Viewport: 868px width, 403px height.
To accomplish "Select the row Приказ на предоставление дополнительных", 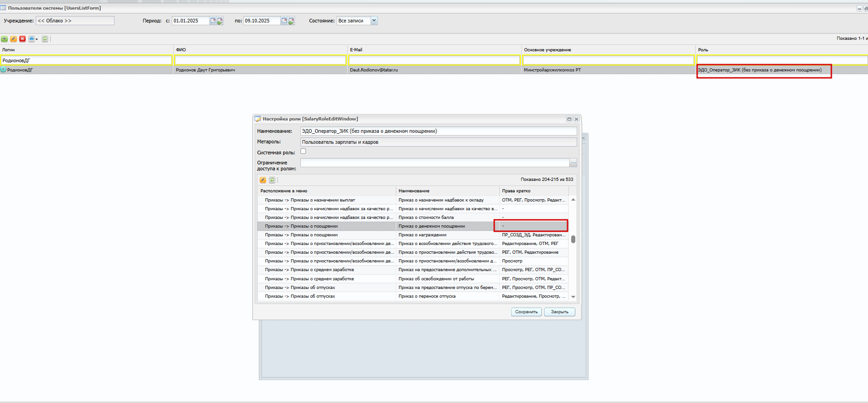I will click(x=413, y=270).
